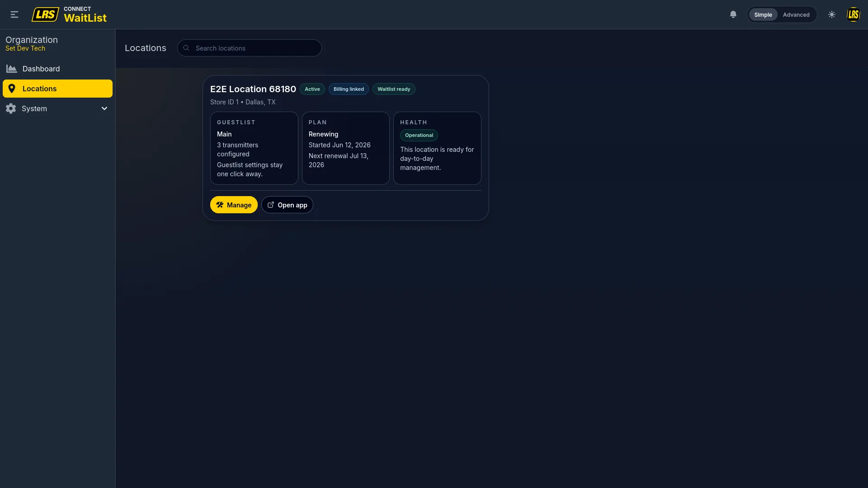Click the search magnifier icon
Viewport: 868px width, 488px height.
point(186,48)
